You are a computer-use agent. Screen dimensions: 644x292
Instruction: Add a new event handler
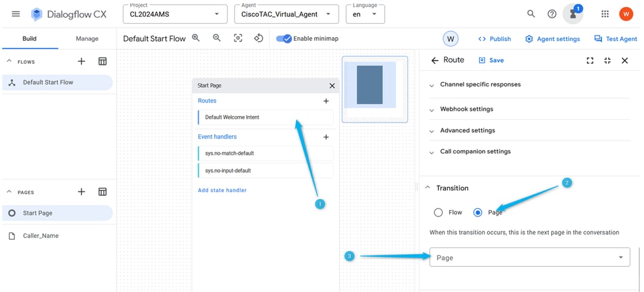(x=326, y=137)
